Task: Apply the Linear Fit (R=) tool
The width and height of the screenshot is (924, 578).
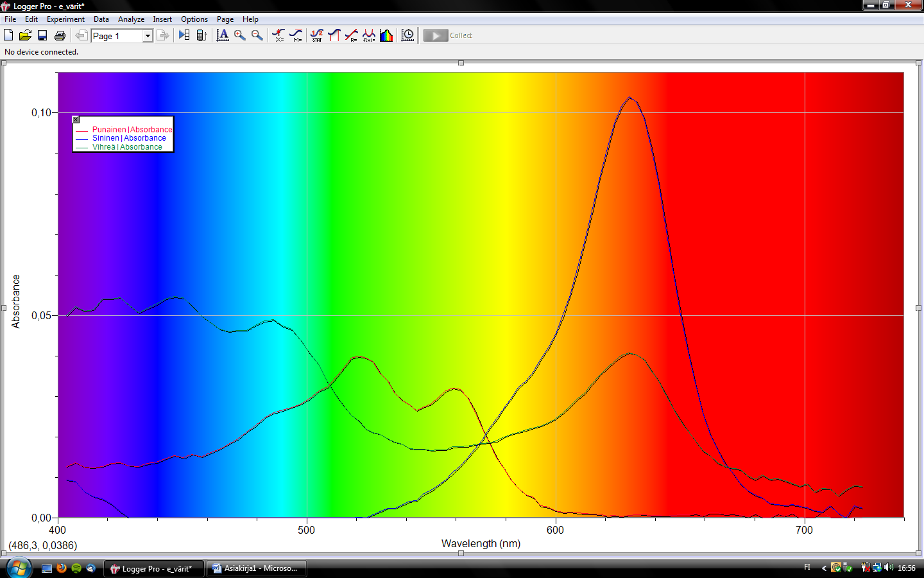Action: point(352,35)
